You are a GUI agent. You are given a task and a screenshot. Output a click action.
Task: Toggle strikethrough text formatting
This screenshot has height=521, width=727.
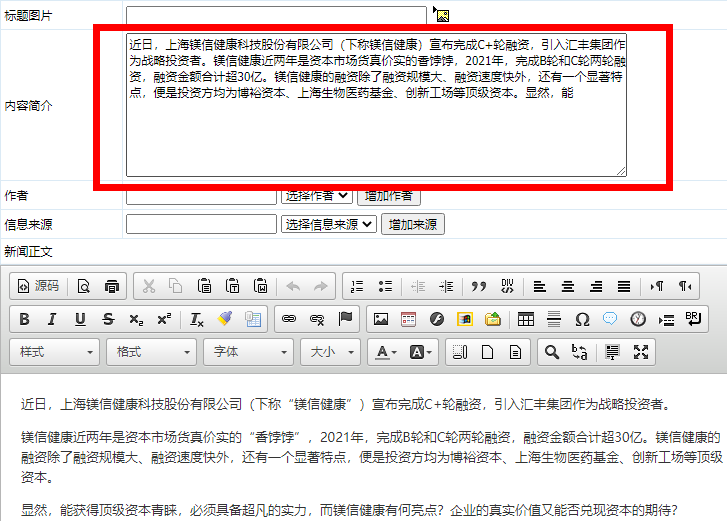(108, 320)
